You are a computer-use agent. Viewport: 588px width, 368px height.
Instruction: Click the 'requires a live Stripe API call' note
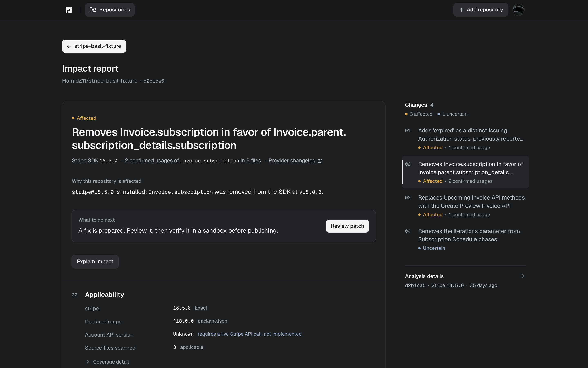click(x=249, y=334)
